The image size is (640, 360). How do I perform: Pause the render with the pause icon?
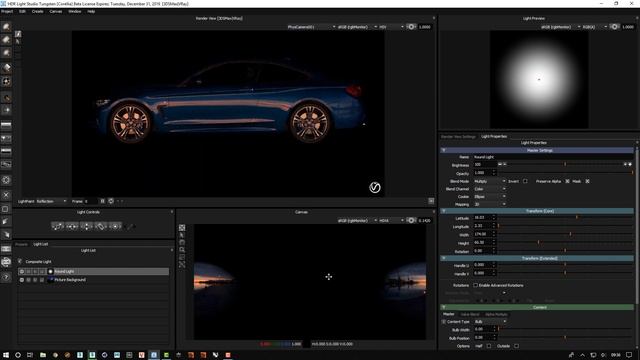click(103, 201)
